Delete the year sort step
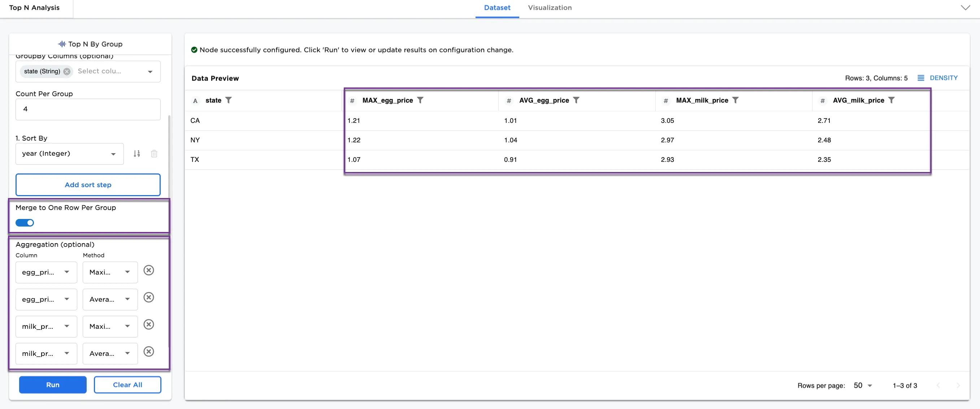This screenshot has height=409, width=980. (x=154, y=154)
